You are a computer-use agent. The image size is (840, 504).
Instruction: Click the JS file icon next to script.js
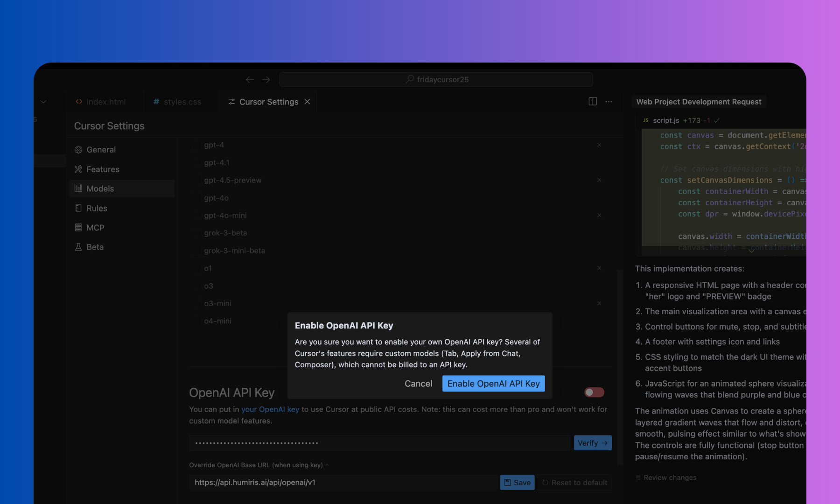(x=646, y=120)
